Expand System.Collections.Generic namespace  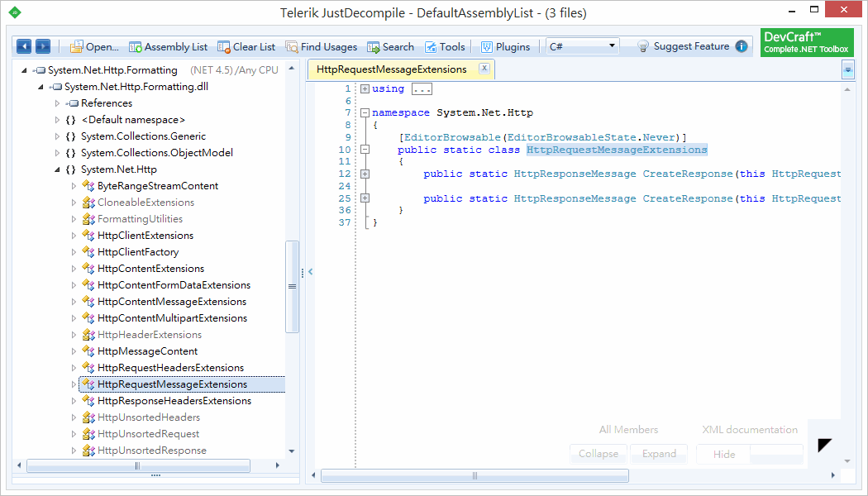tap(57, 136)
